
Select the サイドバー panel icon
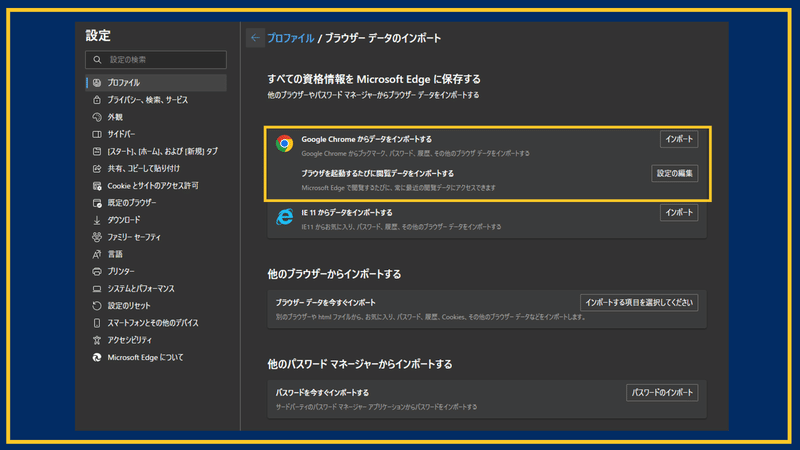97,134
